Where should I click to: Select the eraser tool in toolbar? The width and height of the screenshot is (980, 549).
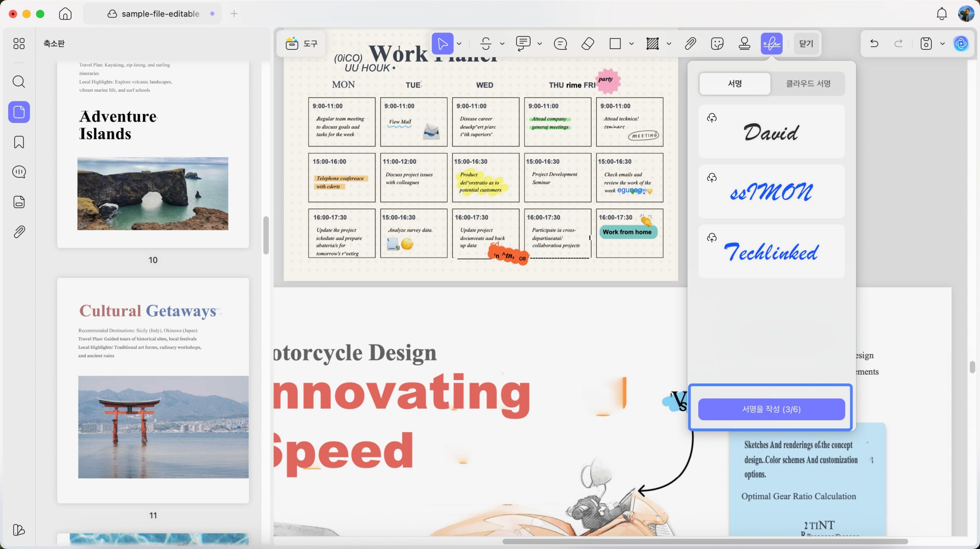click(588, 44)
